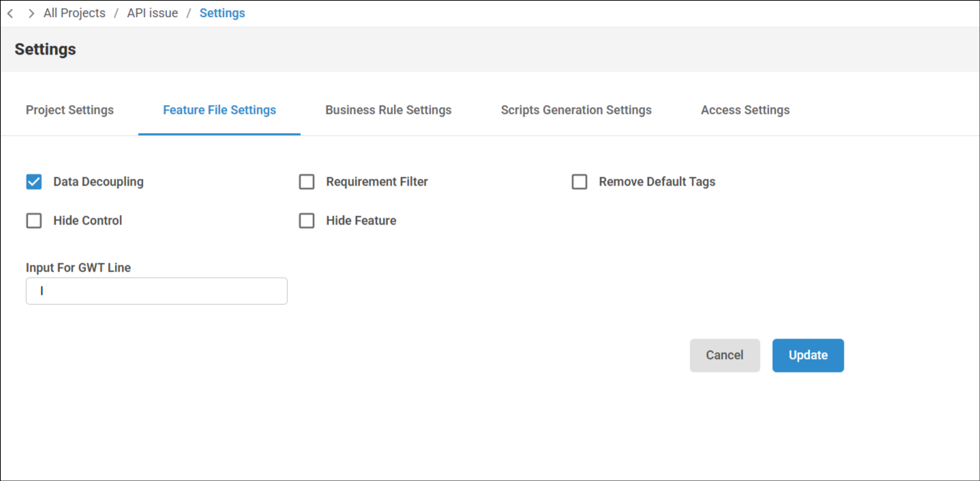This screenshot has width=980, height=481.
Task: Check the Hide Feature checkbox
Action: [x=307, y=221]
